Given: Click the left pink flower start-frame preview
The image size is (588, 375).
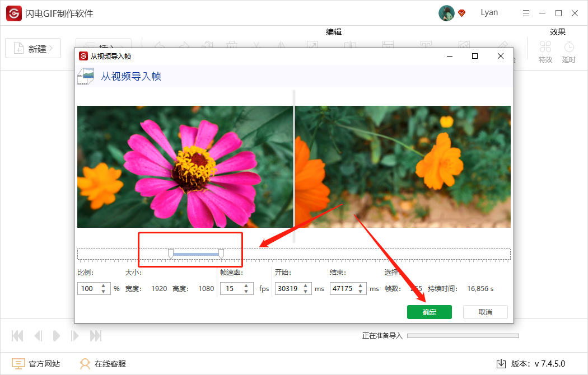Looking at the screenshot, I should tap(185, 167).
